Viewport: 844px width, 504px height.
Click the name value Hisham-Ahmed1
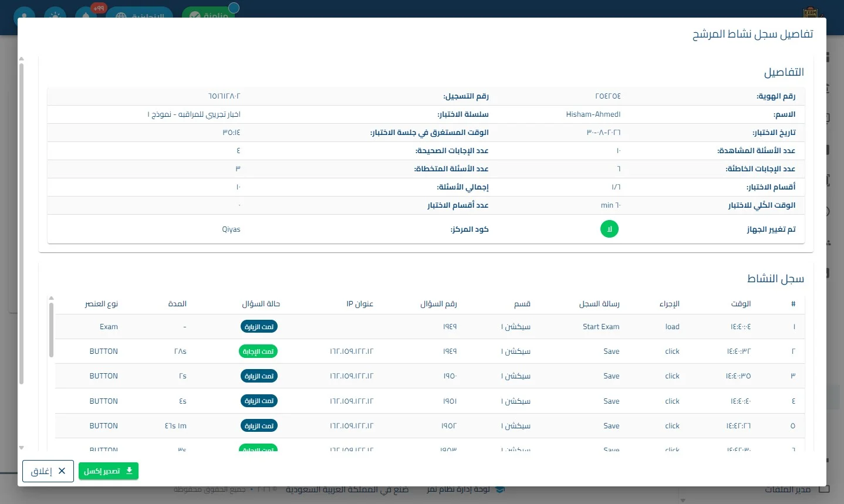593,114
